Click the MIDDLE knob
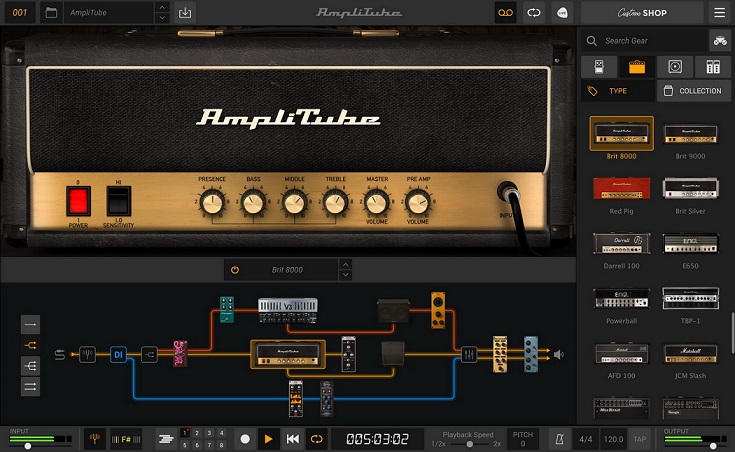Viewport: 735px width, 452px height. click(x=294, y=203)
